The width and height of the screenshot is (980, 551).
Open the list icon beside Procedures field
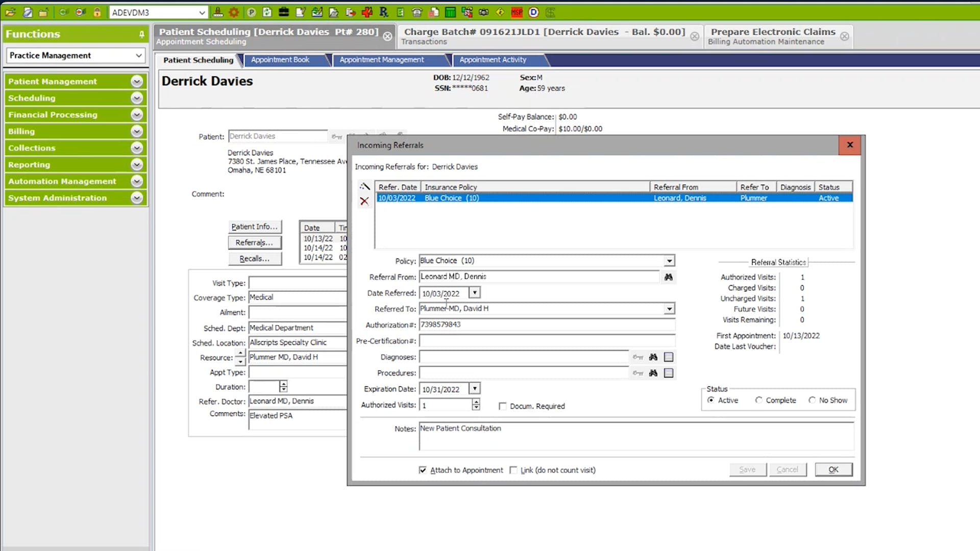point(669,373)
